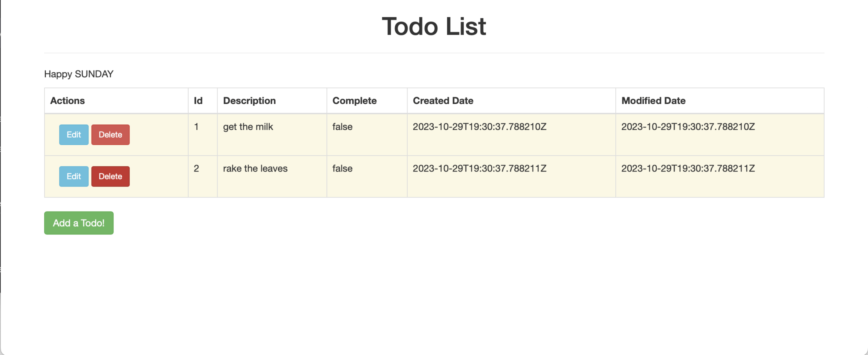The height and width of the screenshot is (355, 868).
Task: Select the Happy SUNDAY greeting text
Action: click(x=79, y=74)
